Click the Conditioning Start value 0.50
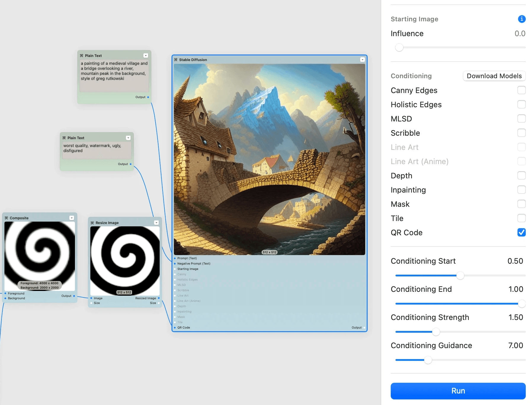532x405 pixels. click(x=515, y=261)
